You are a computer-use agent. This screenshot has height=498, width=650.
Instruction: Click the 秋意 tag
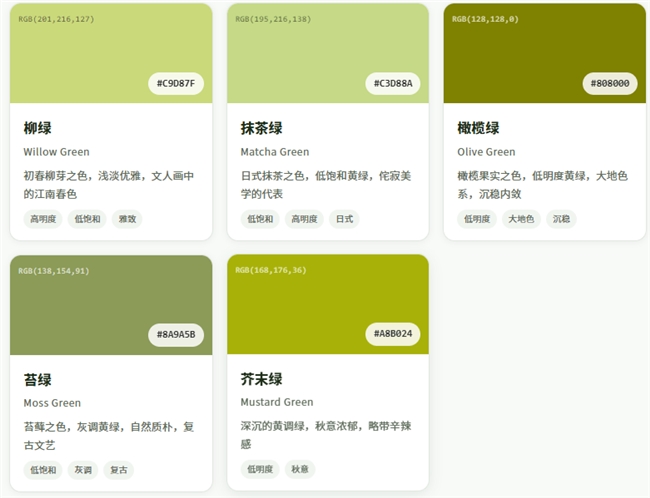(300, 469)
